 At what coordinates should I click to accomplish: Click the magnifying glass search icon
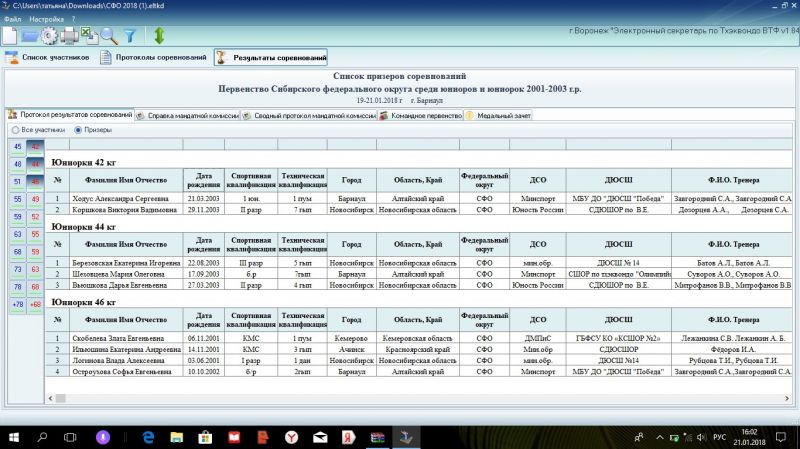(108, 36)
